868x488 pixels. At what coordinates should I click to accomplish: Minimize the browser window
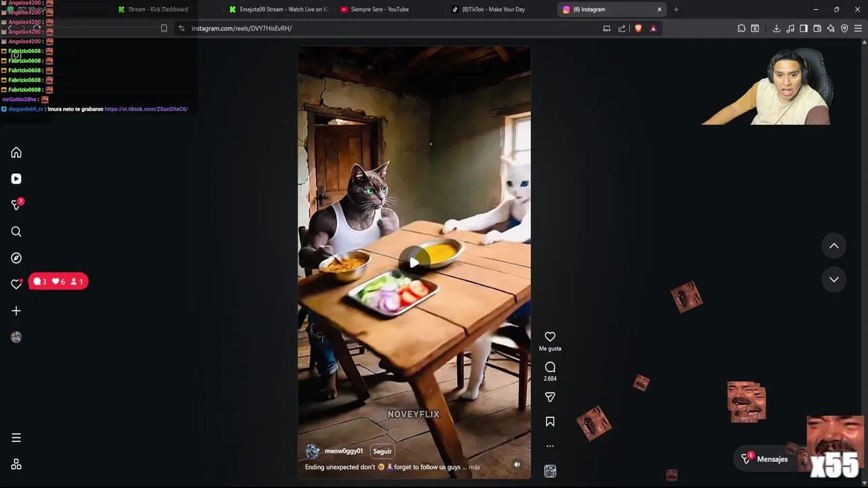coord(816,9)
